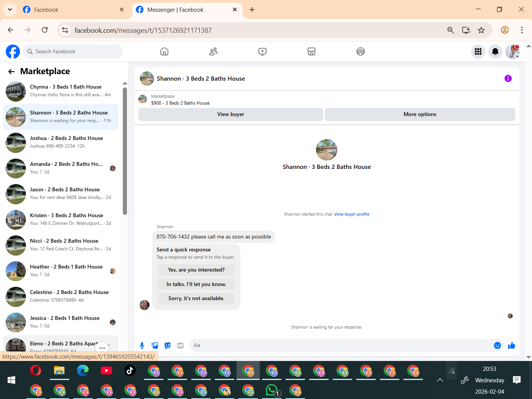Bookmark this page with star icon
Viewport: 532px width, 399px height.
tap(481, 30)
